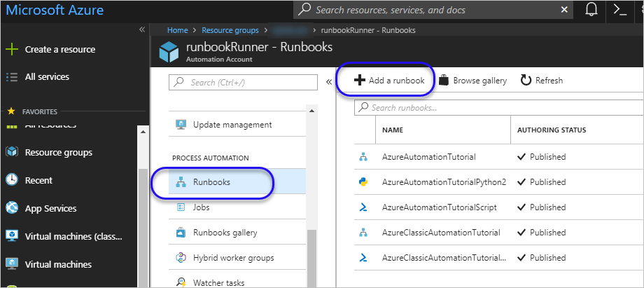Viewport: 644px width, 288px height.
Task: Go to Home breadcrumb
Action: point(177,30)
